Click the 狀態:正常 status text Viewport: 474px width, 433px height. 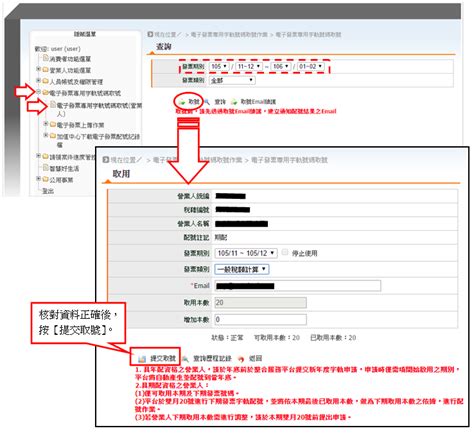click(x=227, y=338)
